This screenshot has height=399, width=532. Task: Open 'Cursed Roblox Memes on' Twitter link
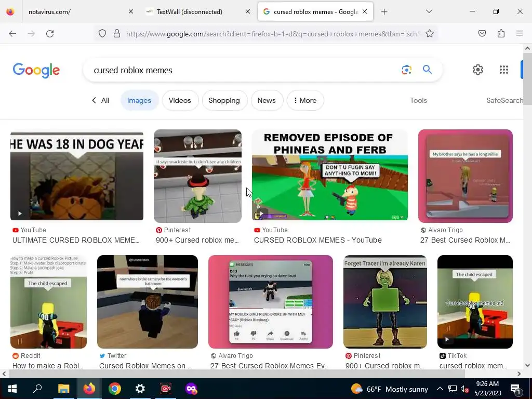145,366
